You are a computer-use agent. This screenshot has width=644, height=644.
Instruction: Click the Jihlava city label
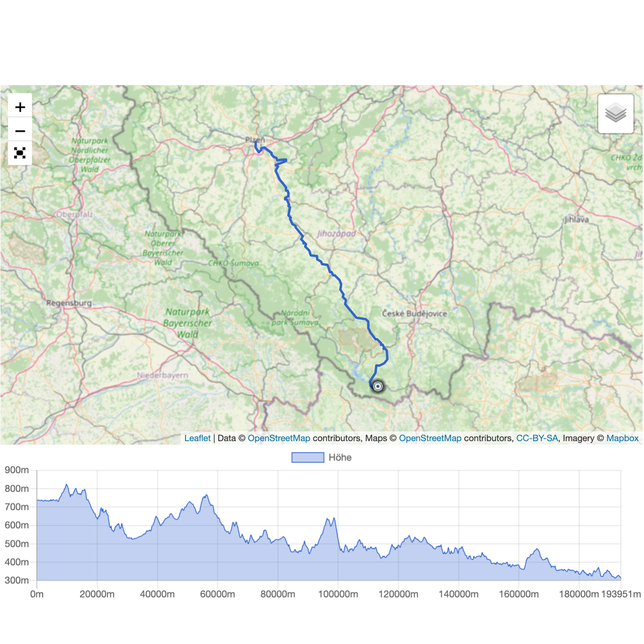click(576, 220)
